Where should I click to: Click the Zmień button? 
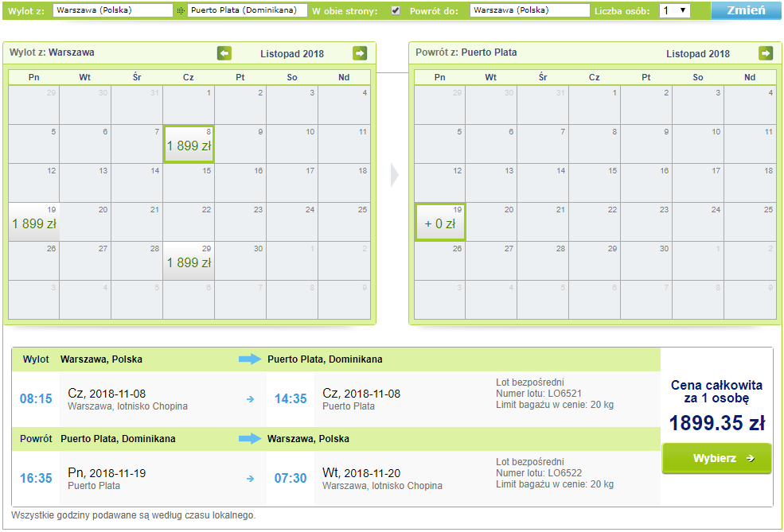pyautogui.click(x=746, y=10)
